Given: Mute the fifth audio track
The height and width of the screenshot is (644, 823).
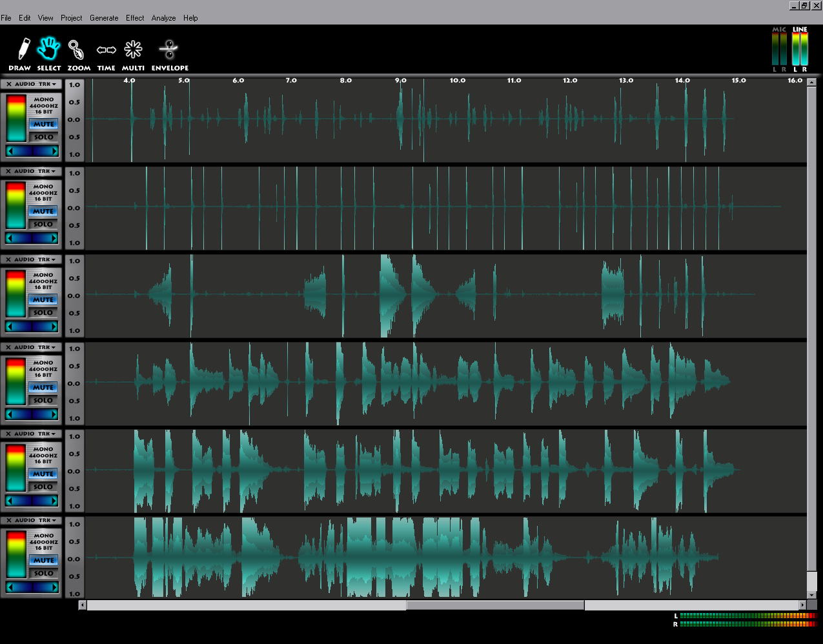Looking at the screenshot, I should point(44,474).
